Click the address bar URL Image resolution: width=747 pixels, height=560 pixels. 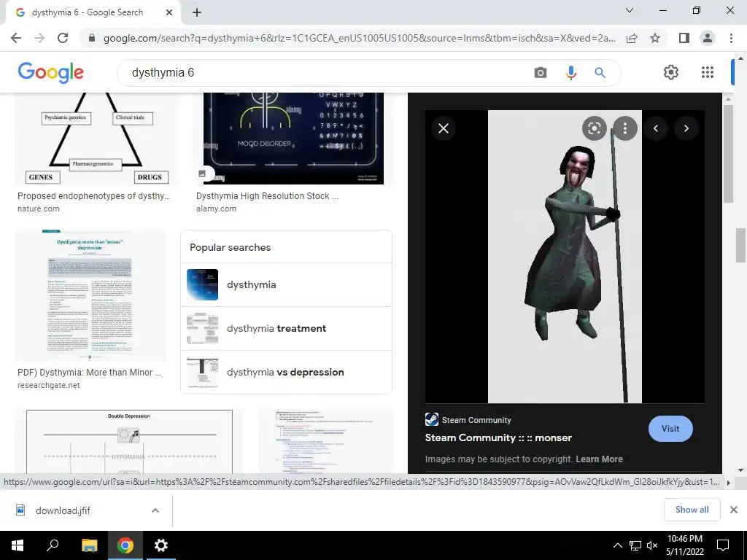(x=359, y=38)
